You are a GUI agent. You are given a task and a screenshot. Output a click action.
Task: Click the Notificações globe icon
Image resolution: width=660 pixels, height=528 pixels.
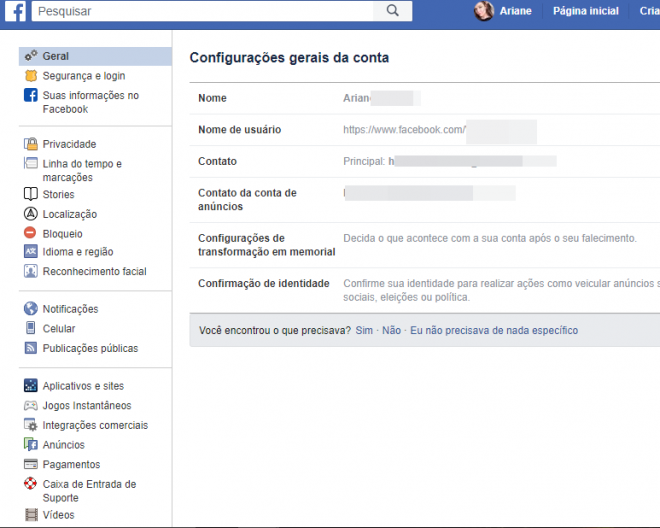tap(31, 309)
